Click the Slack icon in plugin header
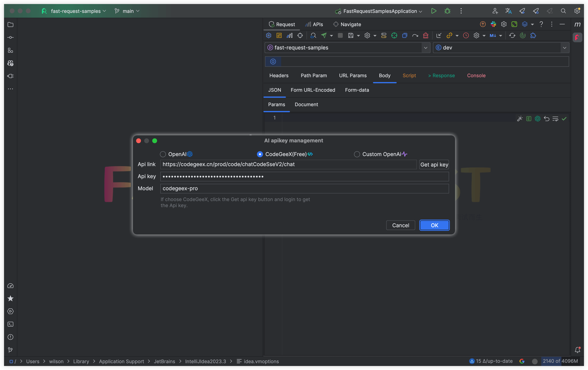This screenshot has width=588, height=370. pos(493,24)
